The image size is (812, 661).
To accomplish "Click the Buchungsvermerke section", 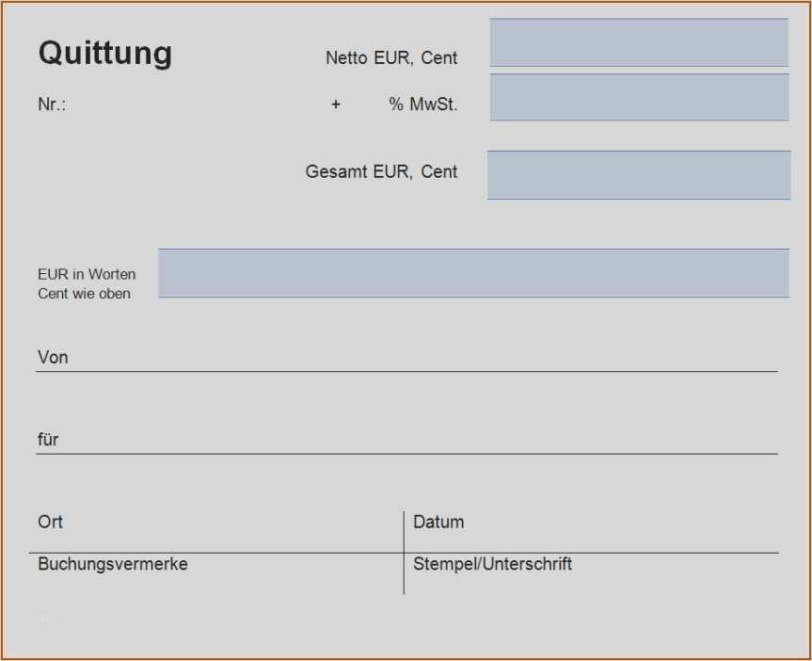I will tap(112, 564).
